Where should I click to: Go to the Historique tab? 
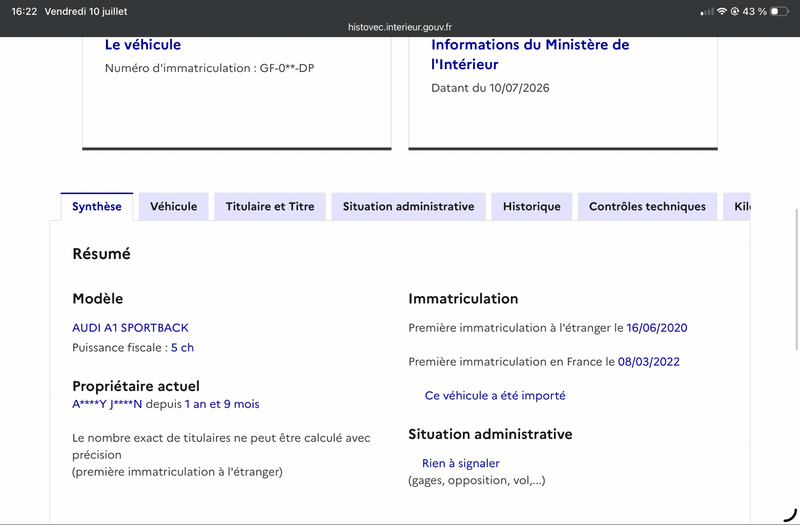[x=532, y=207]
